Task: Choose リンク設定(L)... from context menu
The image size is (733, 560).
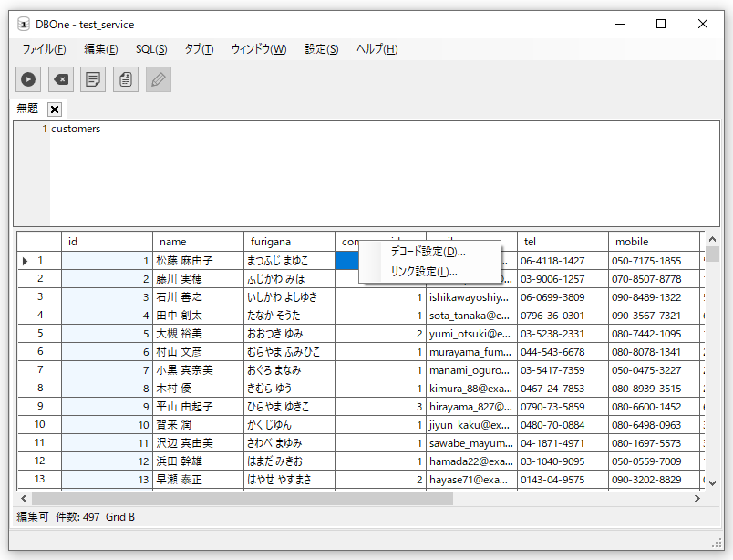Action: coord(424,272)
